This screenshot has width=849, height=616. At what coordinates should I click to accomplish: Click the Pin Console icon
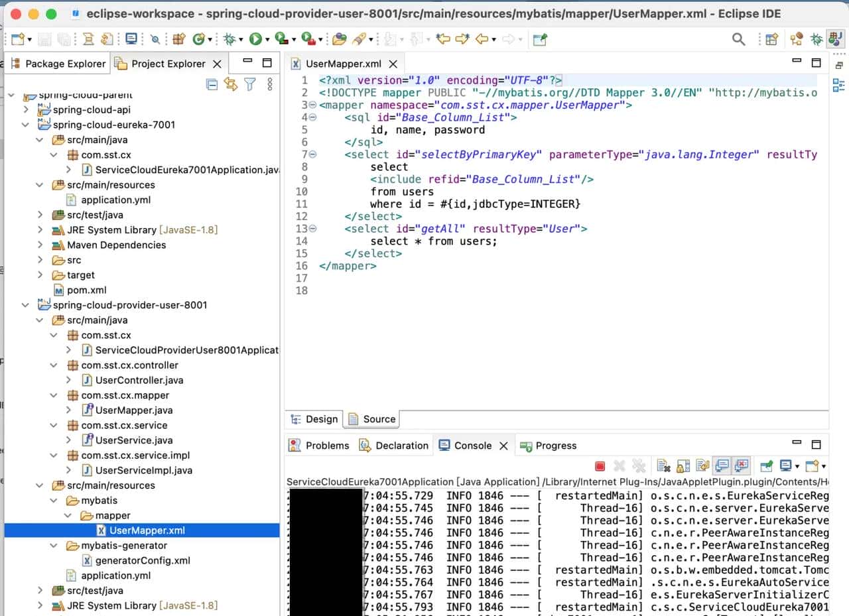(x=767, y=466)
